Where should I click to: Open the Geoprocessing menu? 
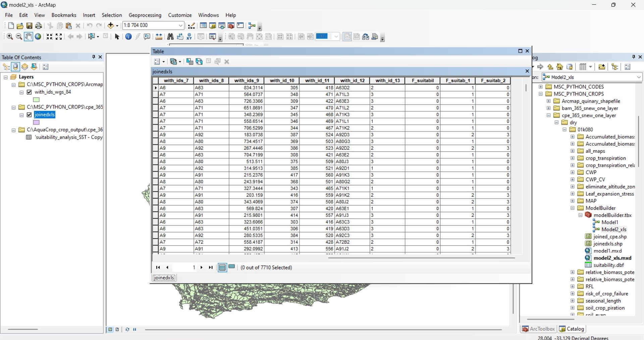point(145,15)
